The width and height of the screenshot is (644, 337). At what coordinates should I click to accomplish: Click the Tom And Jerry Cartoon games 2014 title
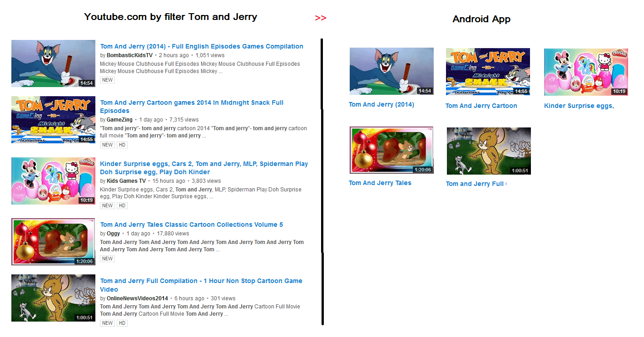click(192, 107)
